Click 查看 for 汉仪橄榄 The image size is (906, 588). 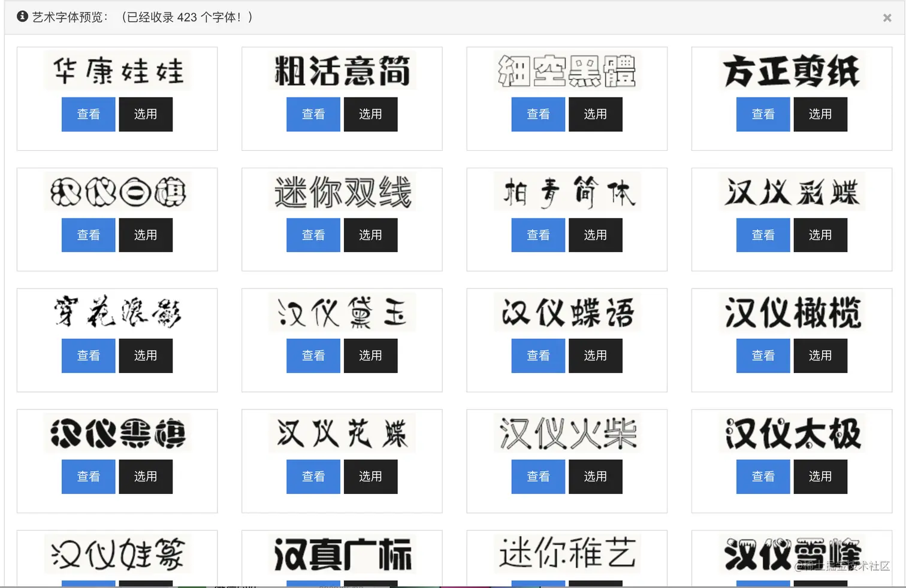(763, 356)
